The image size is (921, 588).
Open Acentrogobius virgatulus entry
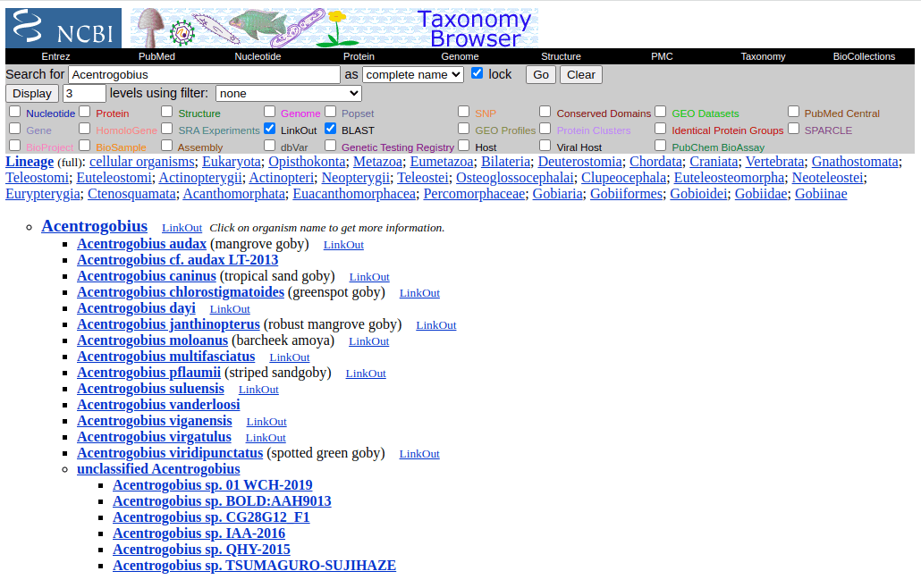coord(154,437)
